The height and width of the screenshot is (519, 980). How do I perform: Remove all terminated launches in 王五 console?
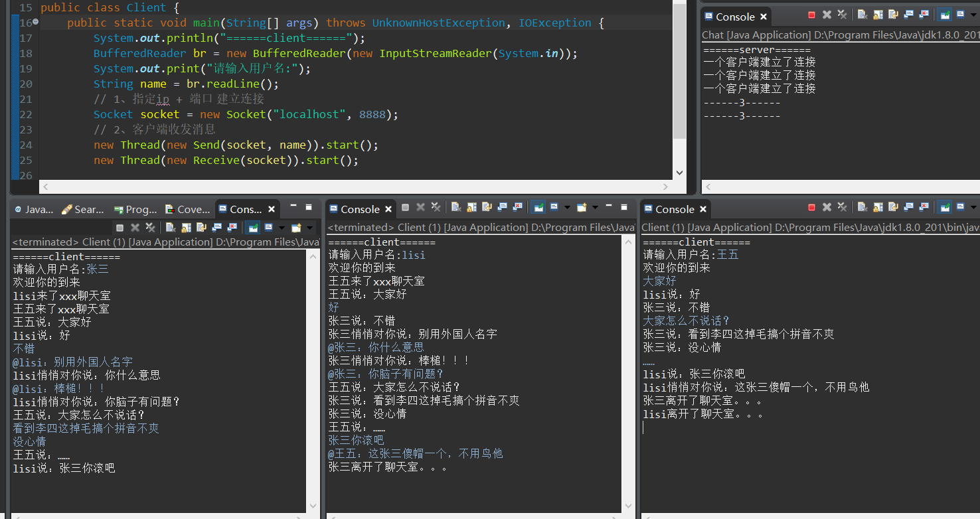pos(842,208)
